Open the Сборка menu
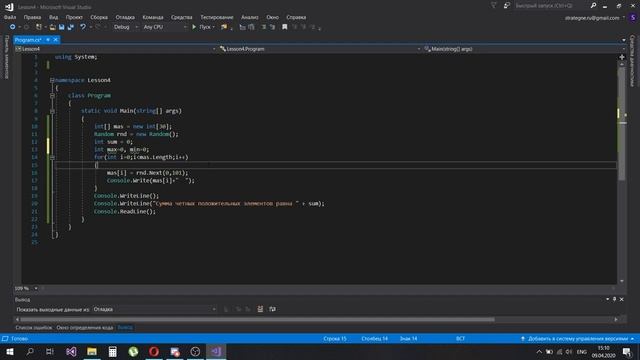 [99, 17]
